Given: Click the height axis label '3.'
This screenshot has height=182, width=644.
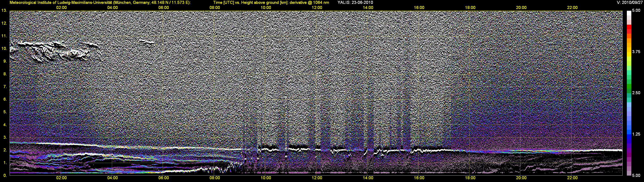Looking at the screenshot, I should [x=5, y=137].
